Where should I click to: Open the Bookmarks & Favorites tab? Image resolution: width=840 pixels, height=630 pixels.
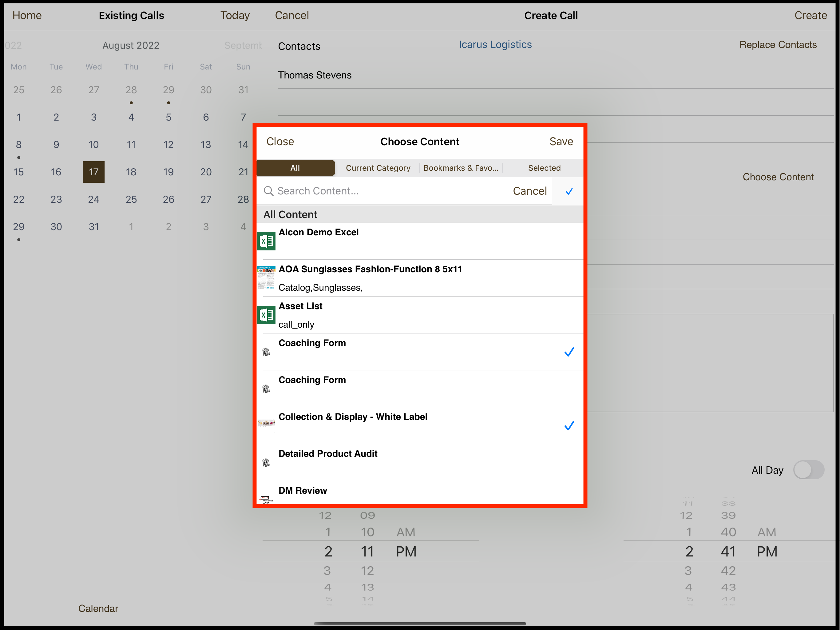pyautogui.click(x=461, y=168)
